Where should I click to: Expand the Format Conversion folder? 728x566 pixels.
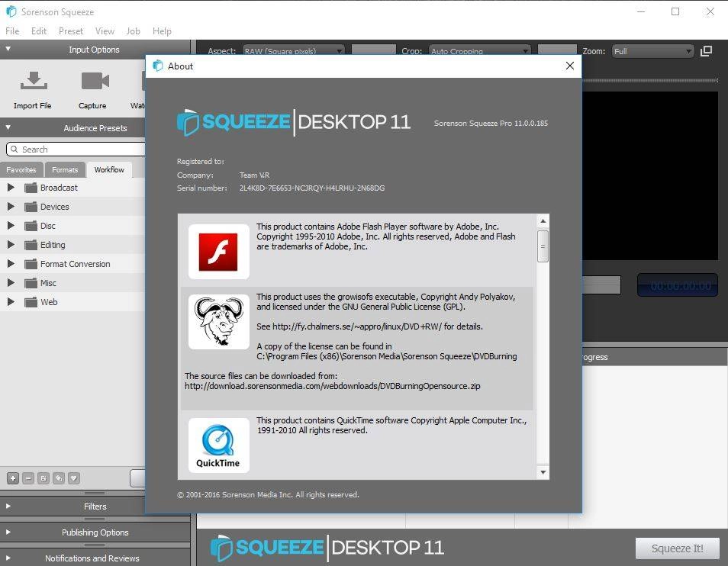11,263
